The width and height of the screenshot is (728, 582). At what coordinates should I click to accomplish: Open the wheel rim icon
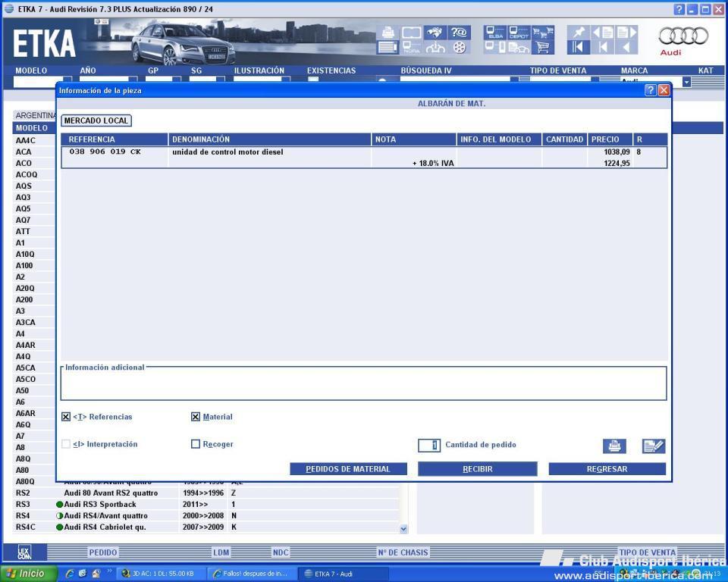pyautogui.click(x=459, y=47)
